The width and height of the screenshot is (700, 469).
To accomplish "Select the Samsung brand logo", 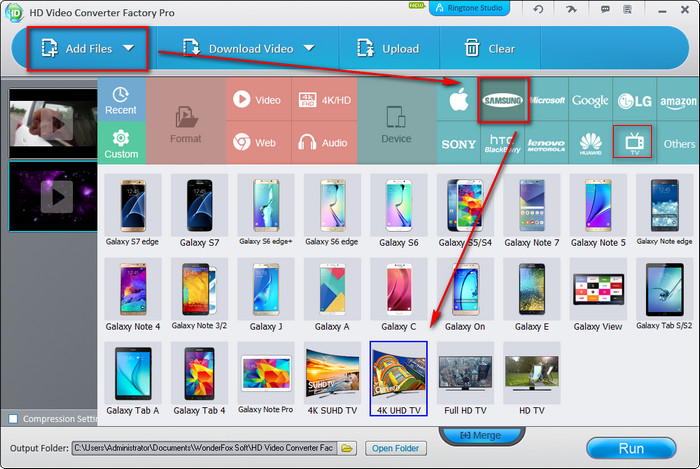I will tap(503, 100).
